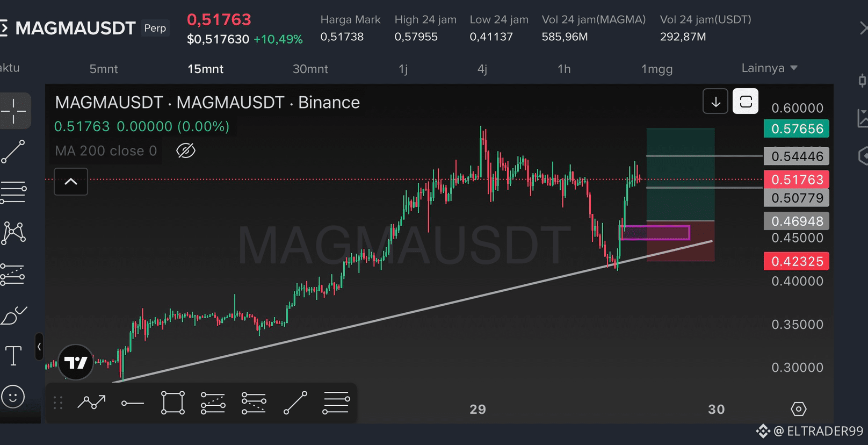Click the Harga Mark value 0,51738
Image resolution: width=868 pixels, height=445 pixels.
(x=342, y=37)
